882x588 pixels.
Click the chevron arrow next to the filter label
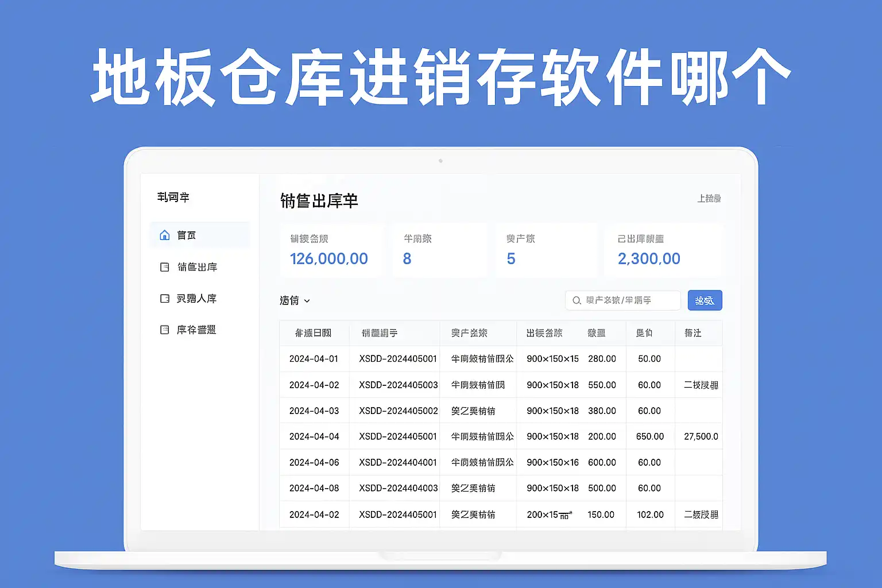coord(307,301)
